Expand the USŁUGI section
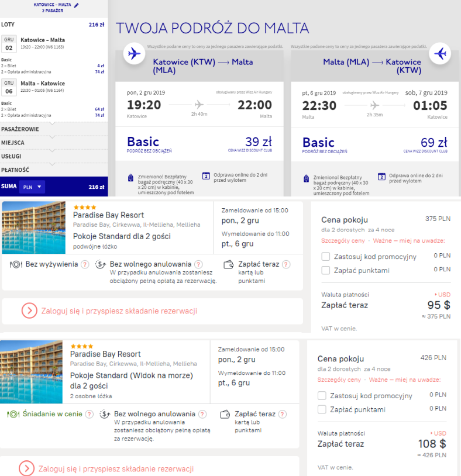Image resolution: width=461 pixels, height=476 pixels. (x=54, y=156)
